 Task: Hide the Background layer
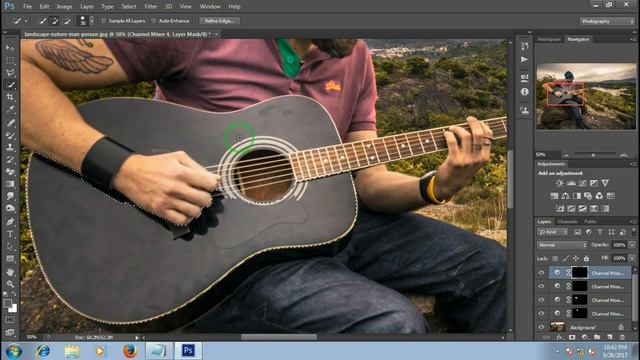click(x=541, y=327)
